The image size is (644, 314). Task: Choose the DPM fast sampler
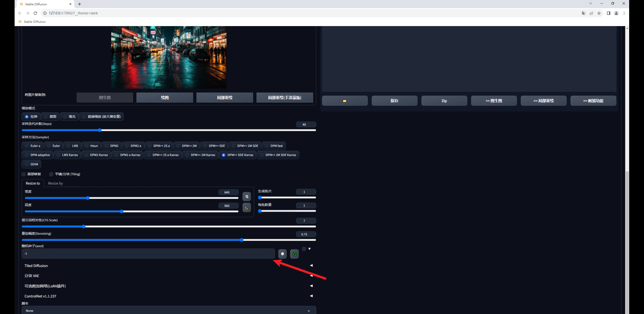point(274,146)
